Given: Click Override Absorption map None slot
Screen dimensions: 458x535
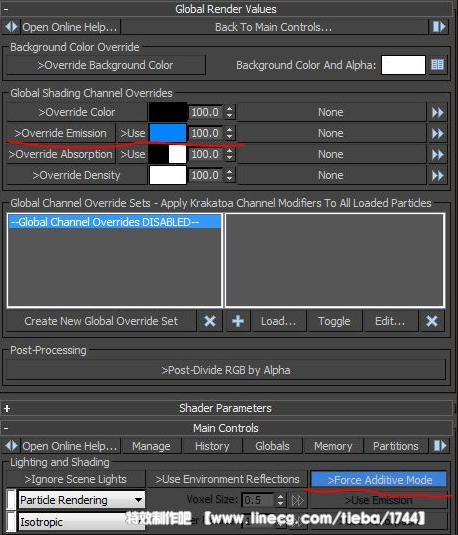Looking at the screenshot, I should click(x=331, y=154).
